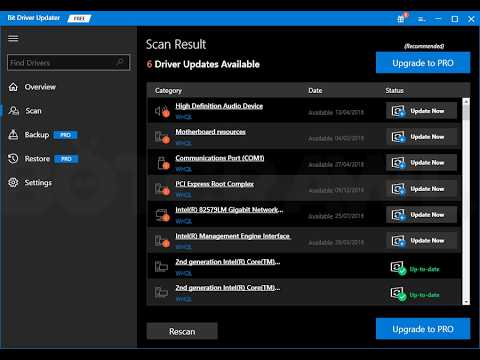This screenshot has height=360, width=480.
Task: Click Up-to-date status of second Intel Core row
Action: 415,294
